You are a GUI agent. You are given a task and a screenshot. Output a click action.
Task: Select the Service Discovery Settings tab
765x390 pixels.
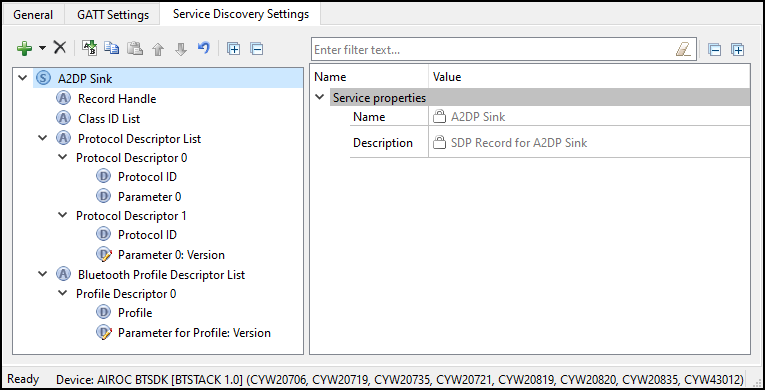(x=241, y=14)
